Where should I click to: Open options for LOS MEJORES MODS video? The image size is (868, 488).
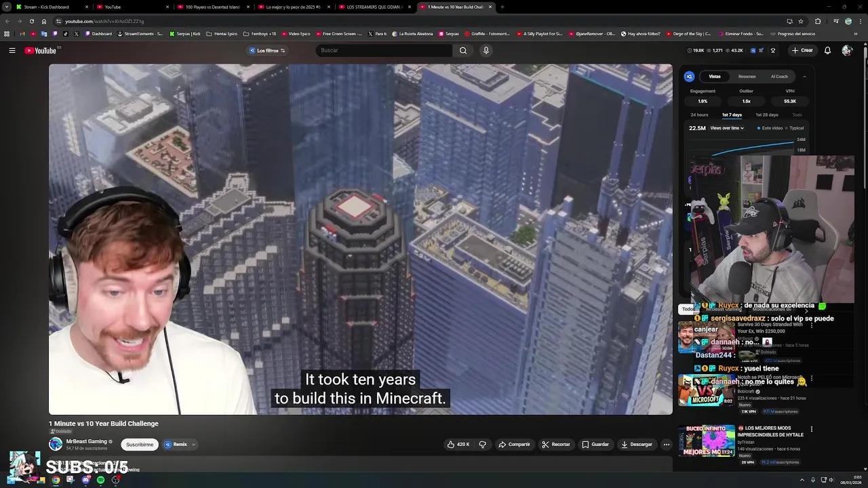click(x=811, y=429)
